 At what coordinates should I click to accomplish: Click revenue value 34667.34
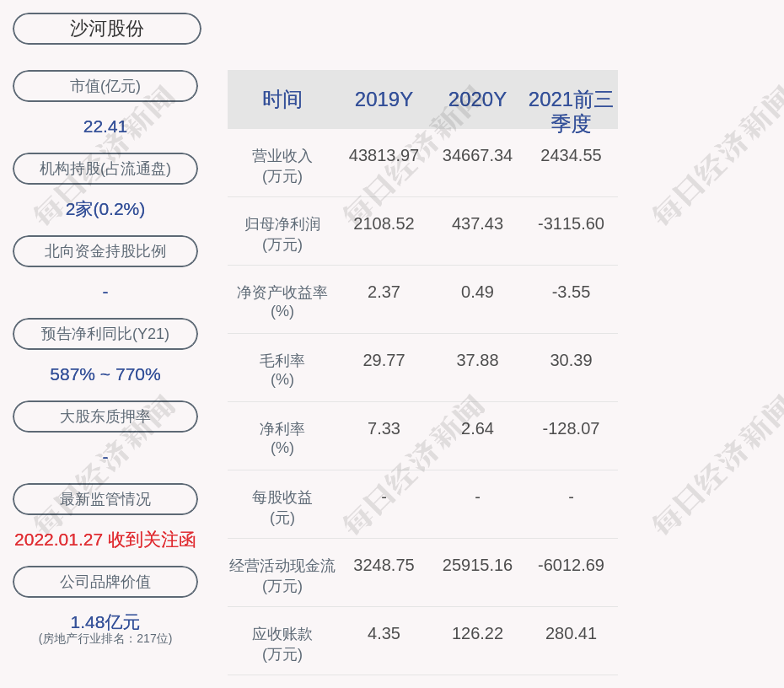coord(477,155)
